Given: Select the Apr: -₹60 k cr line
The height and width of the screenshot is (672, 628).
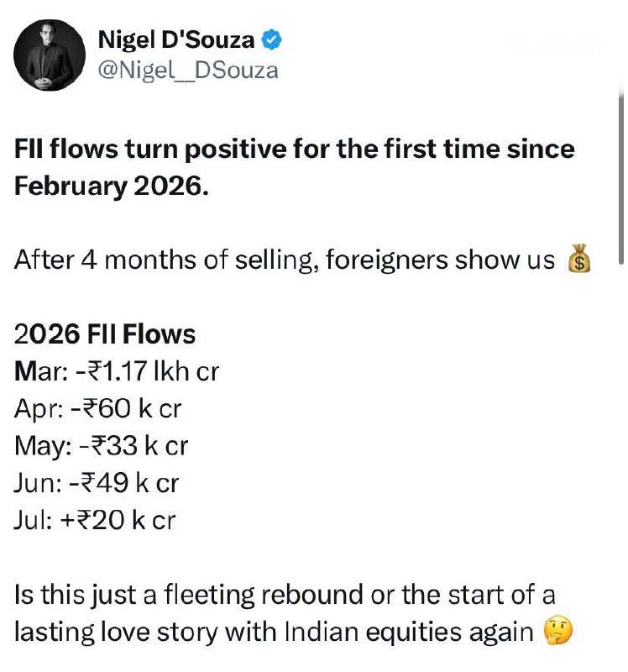Looking at the screenshot, I should point(97,408).
